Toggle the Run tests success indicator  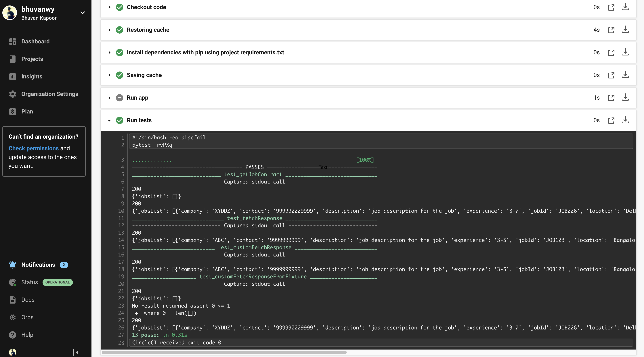(119, 120)
